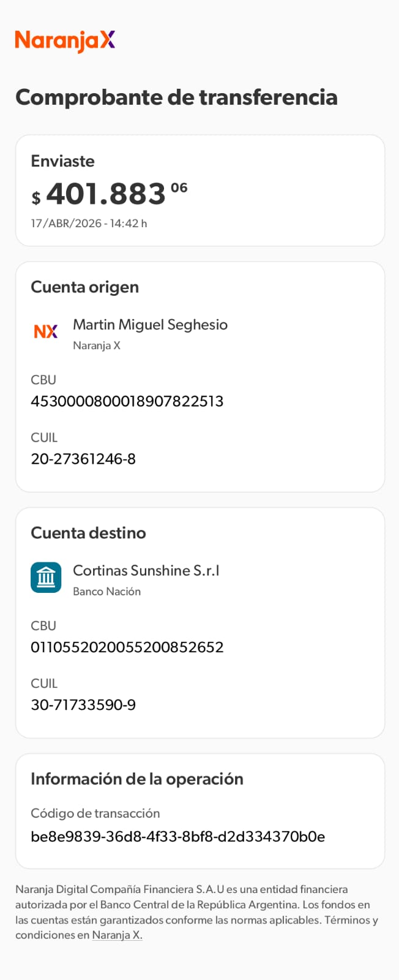Click the Cuenta destino section title
This screenshot has width=399, height=980.
(x=88, y=533)
